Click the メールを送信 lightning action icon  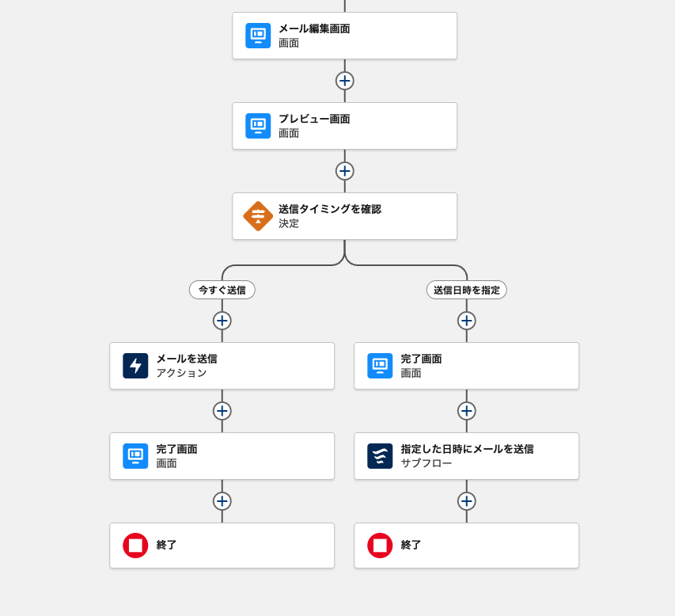pos(135,366)
